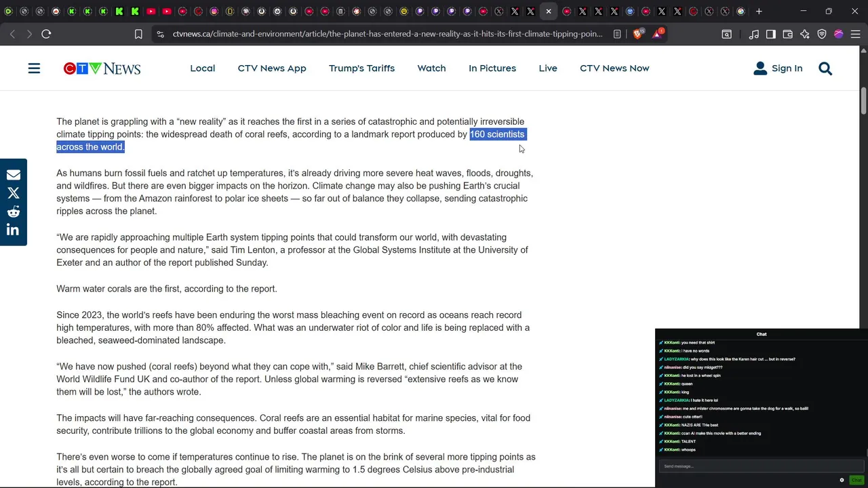Open the media playlist music-note icon
The width and height of the screenshot is (868, 488).
click(x=754, y=34)
